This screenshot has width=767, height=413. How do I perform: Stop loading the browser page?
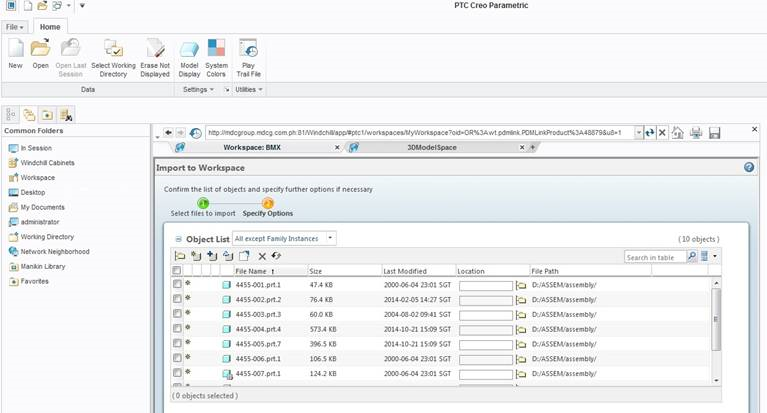pos(662,133)
